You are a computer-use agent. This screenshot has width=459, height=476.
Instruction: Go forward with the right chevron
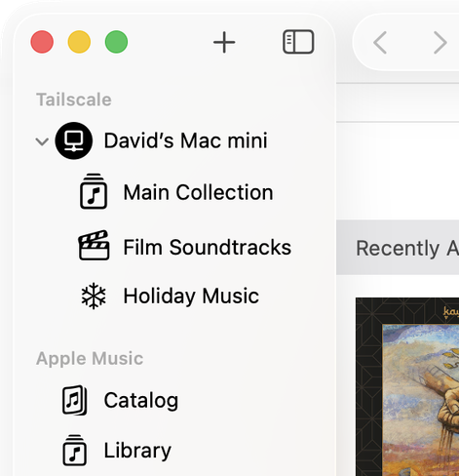(440, 42)
